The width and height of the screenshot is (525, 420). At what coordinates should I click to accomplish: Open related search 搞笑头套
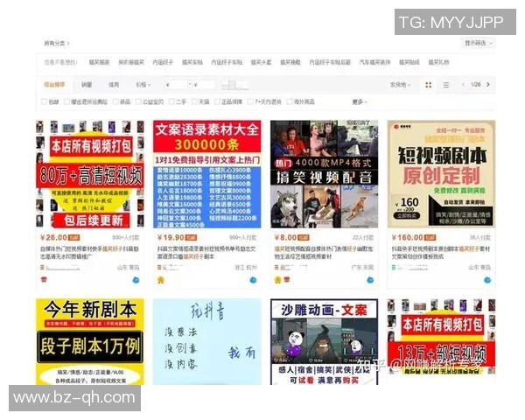click(x=261, y=62)
